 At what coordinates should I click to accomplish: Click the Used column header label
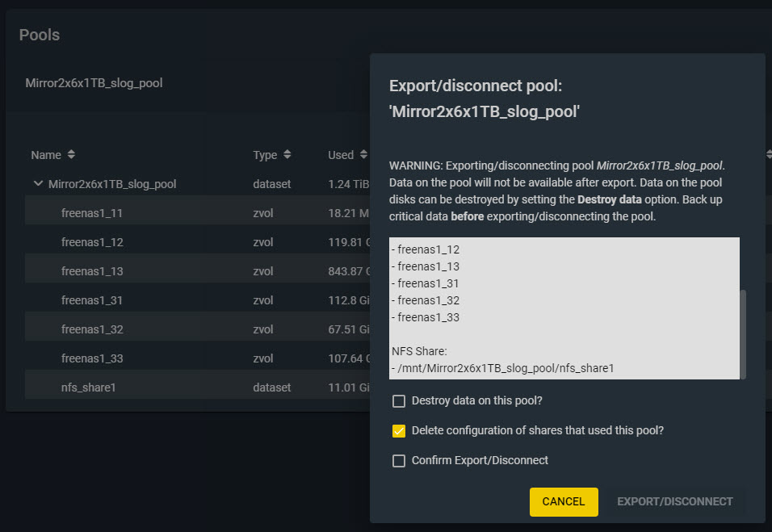tap(341, 155)
